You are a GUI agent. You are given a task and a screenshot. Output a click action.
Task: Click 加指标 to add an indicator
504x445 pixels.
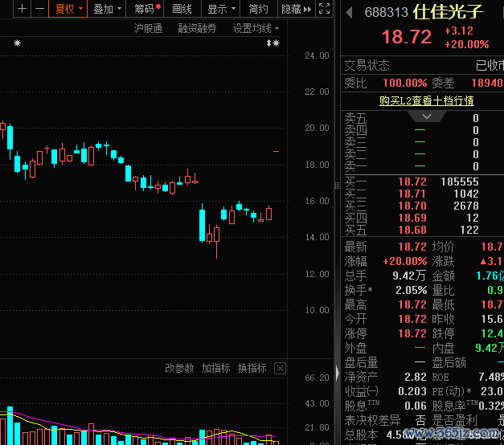215,368
